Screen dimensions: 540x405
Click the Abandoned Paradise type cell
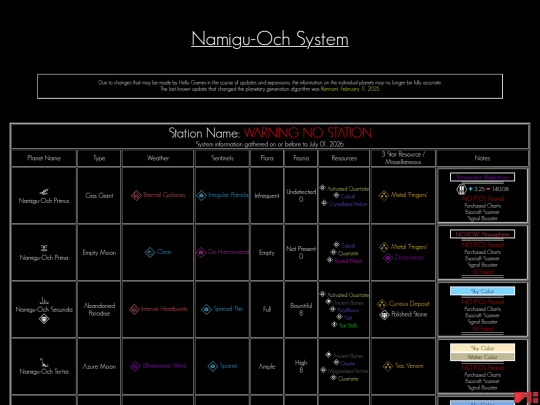[x=99, y=309]
